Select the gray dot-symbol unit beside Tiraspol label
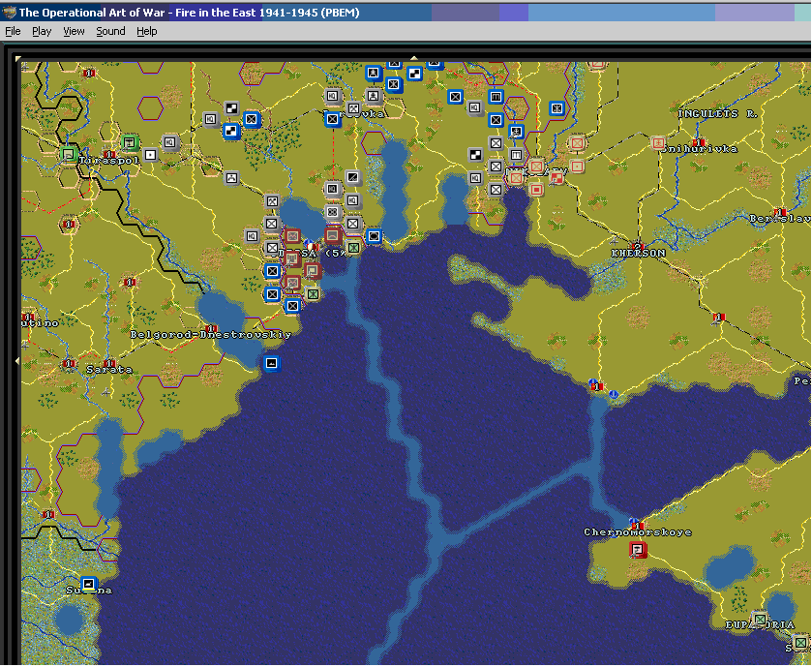 (151, 155)
